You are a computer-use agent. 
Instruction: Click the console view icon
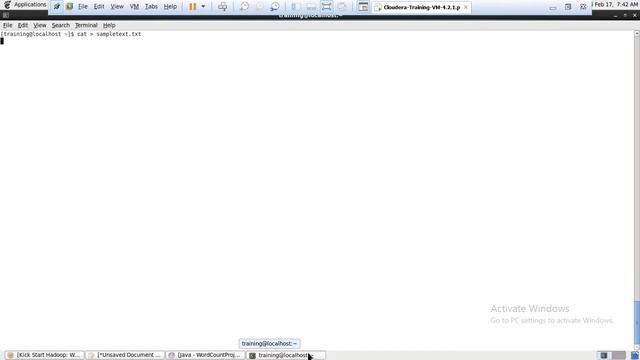[363, 7]
